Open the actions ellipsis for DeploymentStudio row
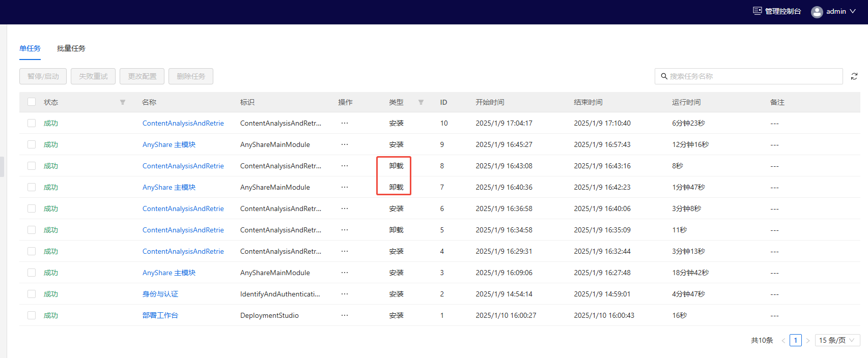Image resolution: width=868 pixels, height=358 pixels. coord(345,315)
